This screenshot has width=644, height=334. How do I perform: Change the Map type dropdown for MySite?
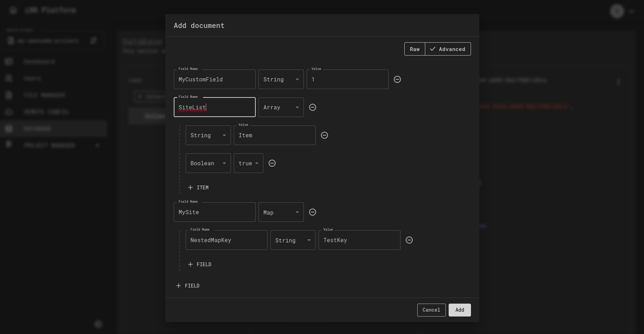click(x=281, y=212)
